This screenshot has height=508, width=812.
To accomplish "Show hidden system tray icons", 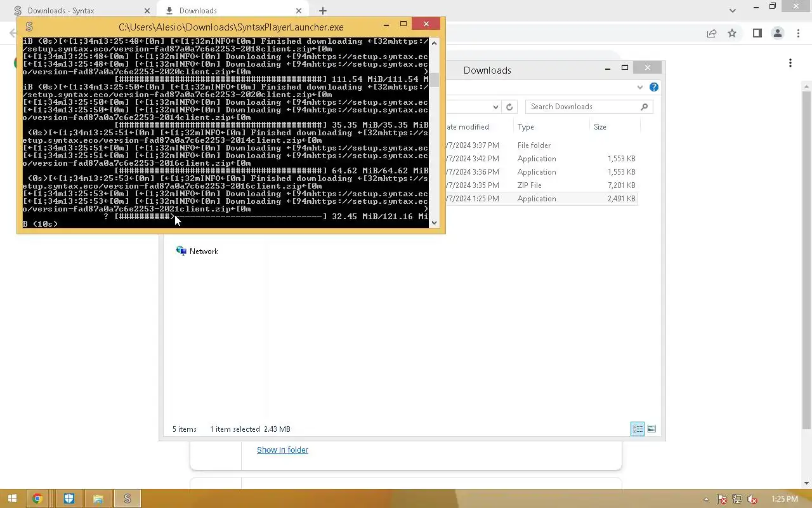I will point(706,499).
